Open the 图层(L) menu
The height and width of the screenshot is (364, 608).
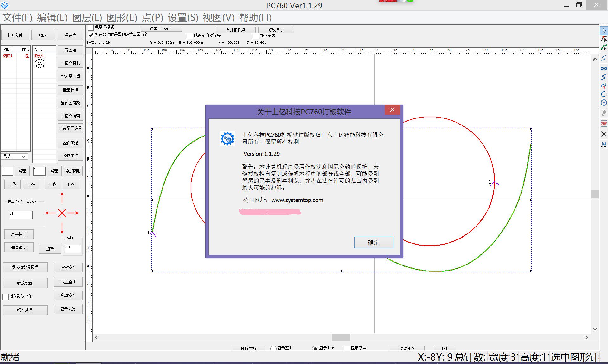(x=87, y=18)
